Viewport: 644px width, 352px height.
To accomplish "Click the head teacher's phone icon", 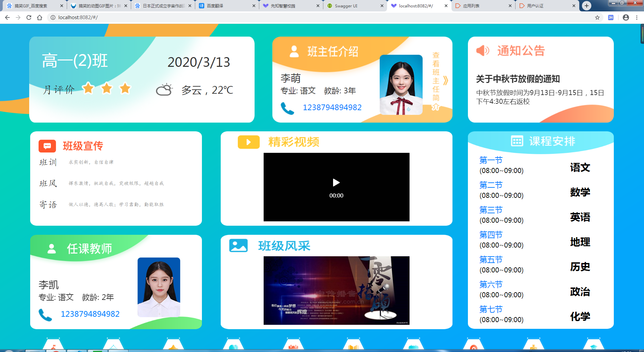I will tap(287, 108).
